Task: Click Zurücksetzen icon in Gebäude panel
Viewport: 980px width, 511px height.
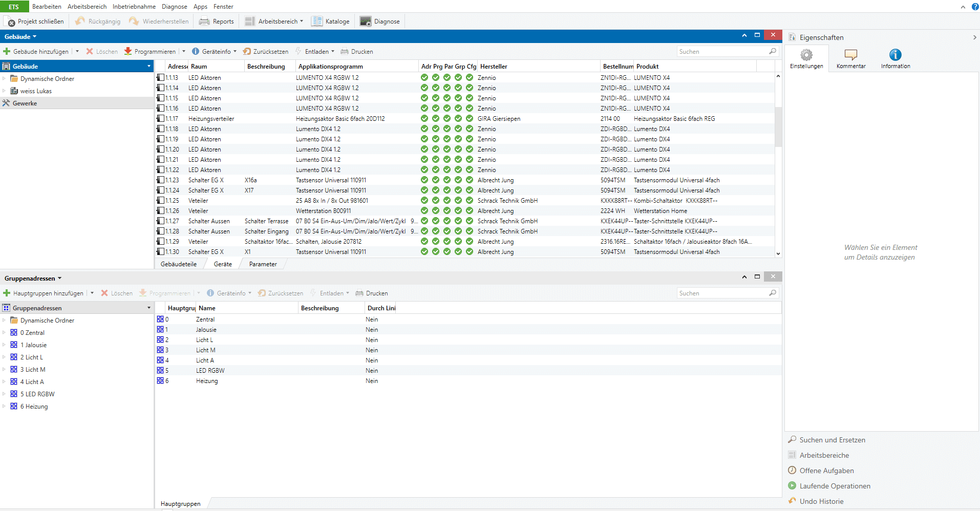Action: 247,52
